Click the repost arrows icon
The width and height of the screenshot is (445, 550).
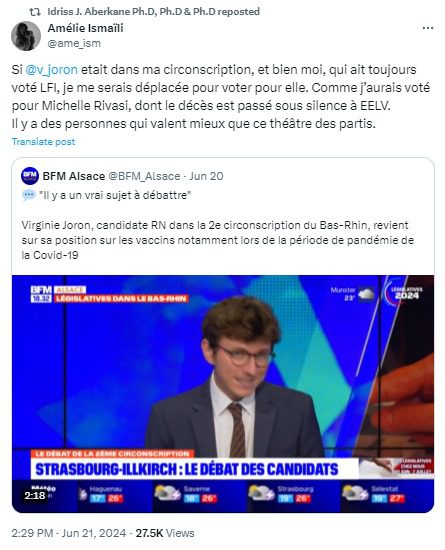point(35,12)
